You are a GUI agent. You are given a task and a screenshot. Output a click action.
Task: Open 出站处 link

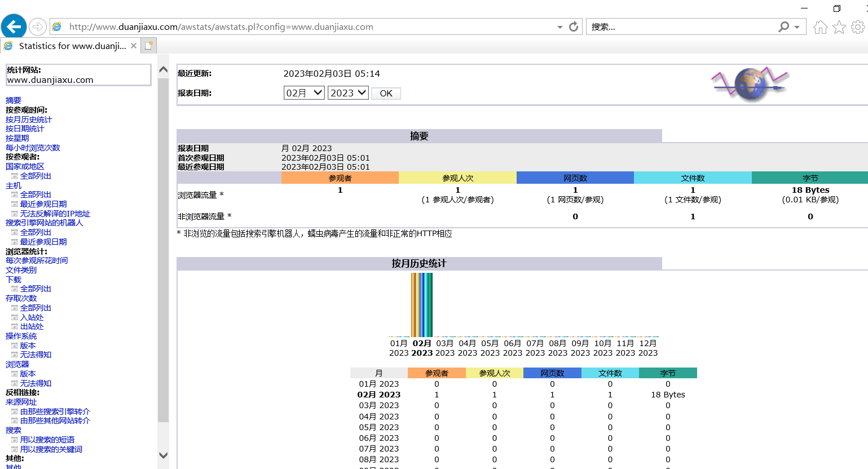click(x=32, y=326)
